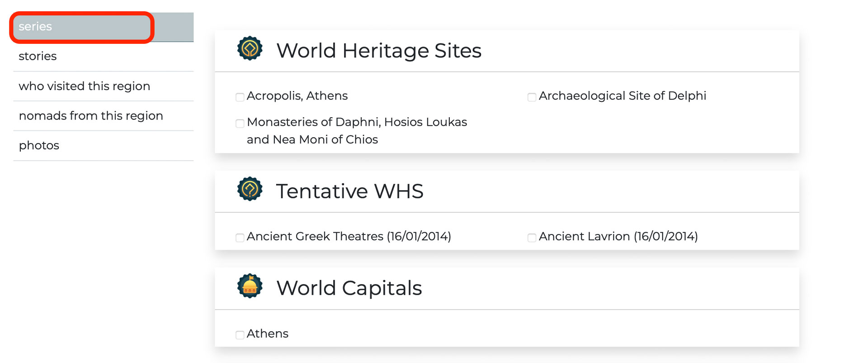
Task: Open the stories sidebar tab
Action: point(38,56)
